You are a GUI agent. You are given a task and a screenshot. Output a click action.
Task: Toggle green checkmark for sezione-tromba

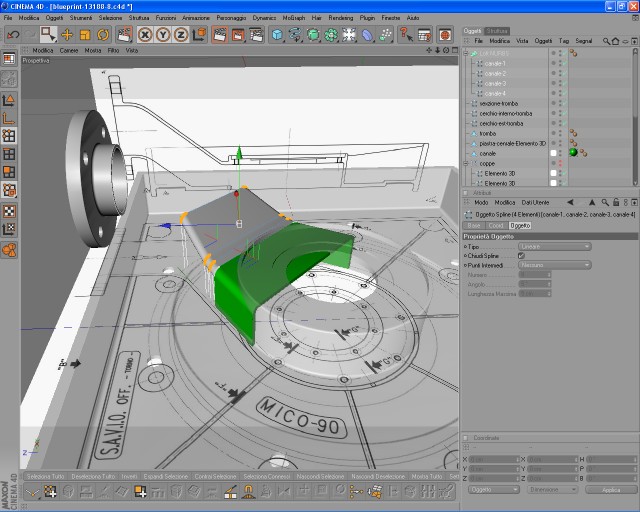coord(563,103)
